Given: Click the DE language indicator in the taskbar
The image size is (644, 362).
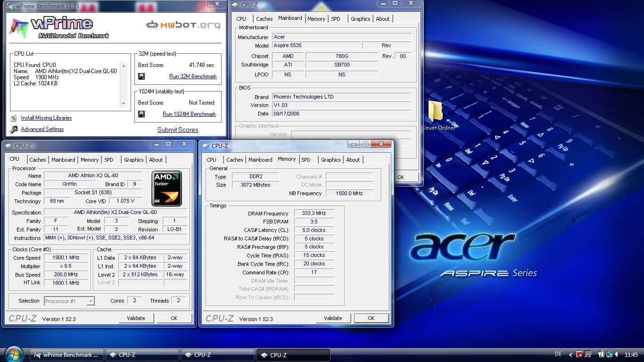Looking at the screenshot, I should [558, 354].
